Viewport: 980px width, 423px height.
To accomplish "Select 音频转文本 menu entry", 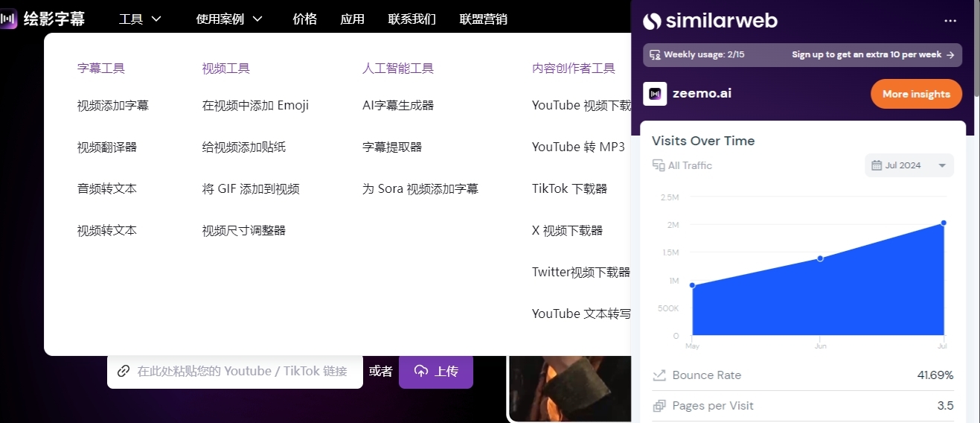I will (x=107, y=189).
